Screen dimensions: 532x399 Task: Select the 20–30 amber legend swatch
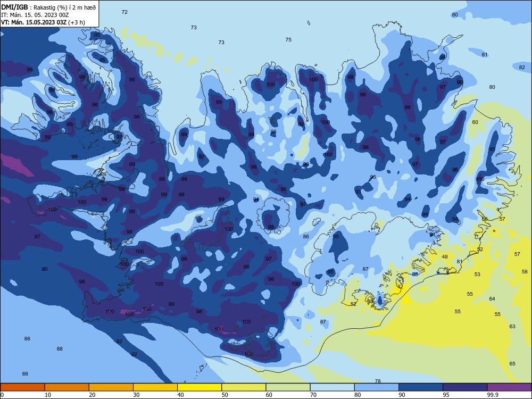click(x=111, y=387)
